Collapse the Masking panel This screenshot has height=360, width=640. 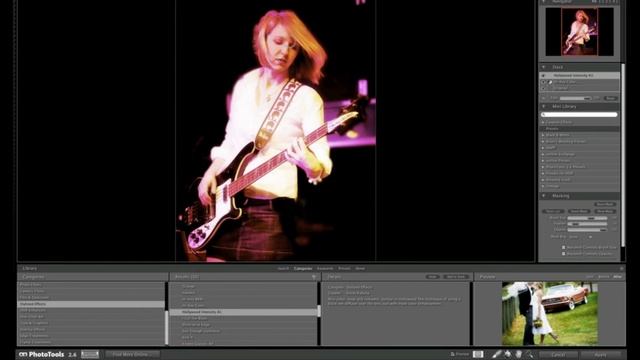(x=544, y=196)
